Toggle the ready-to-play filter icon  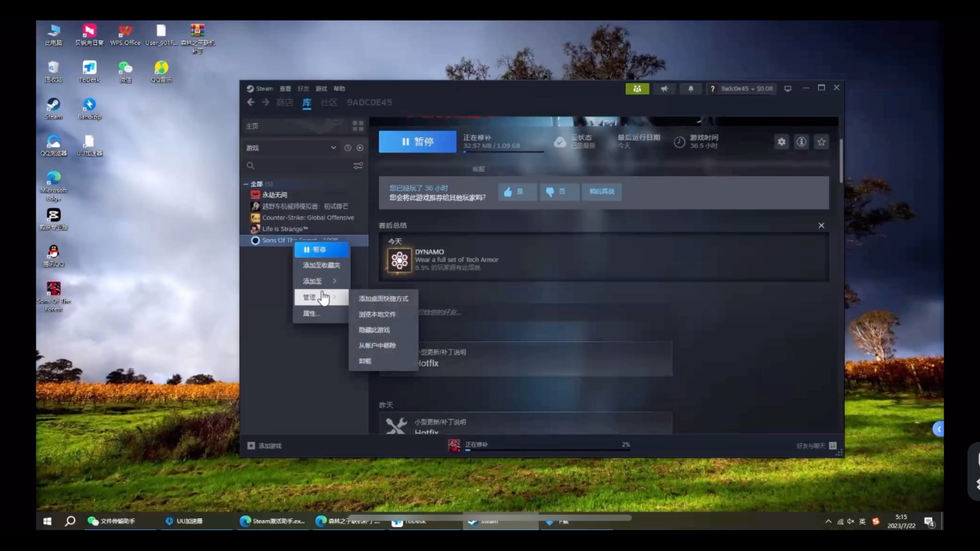[x=360, y=148]
